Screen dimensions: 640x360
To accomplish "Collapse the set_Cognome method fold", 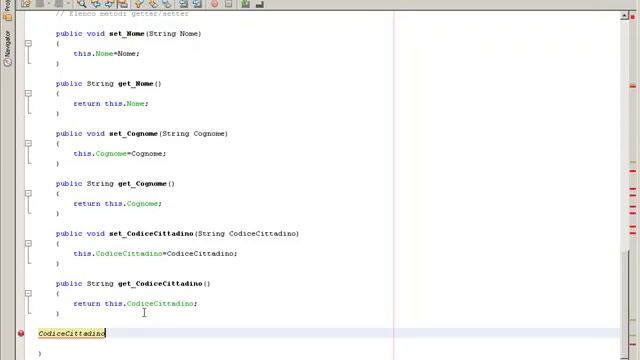I will [x=28, y=143].
